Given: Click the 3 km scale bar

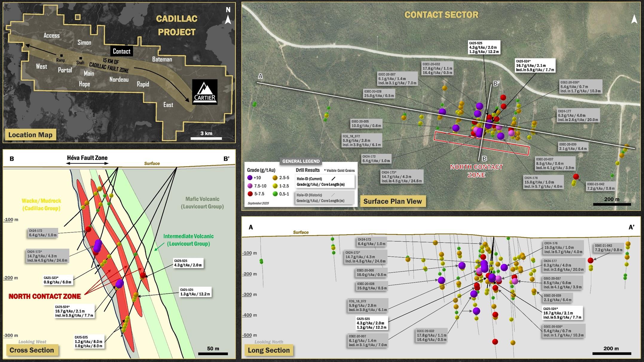Looking at the screenshot, I should pos(206,138).
